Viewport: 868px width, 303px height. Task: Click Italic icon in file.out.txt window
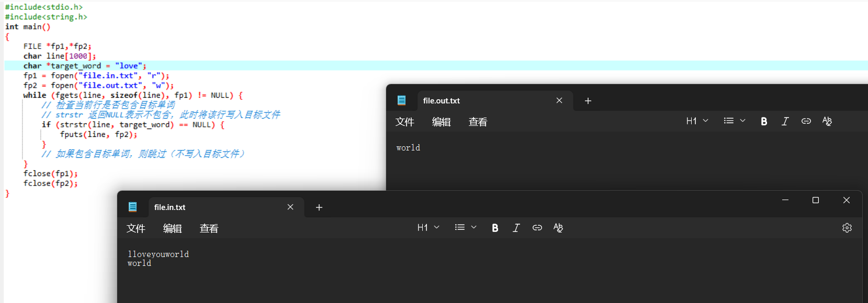point(785,121)
